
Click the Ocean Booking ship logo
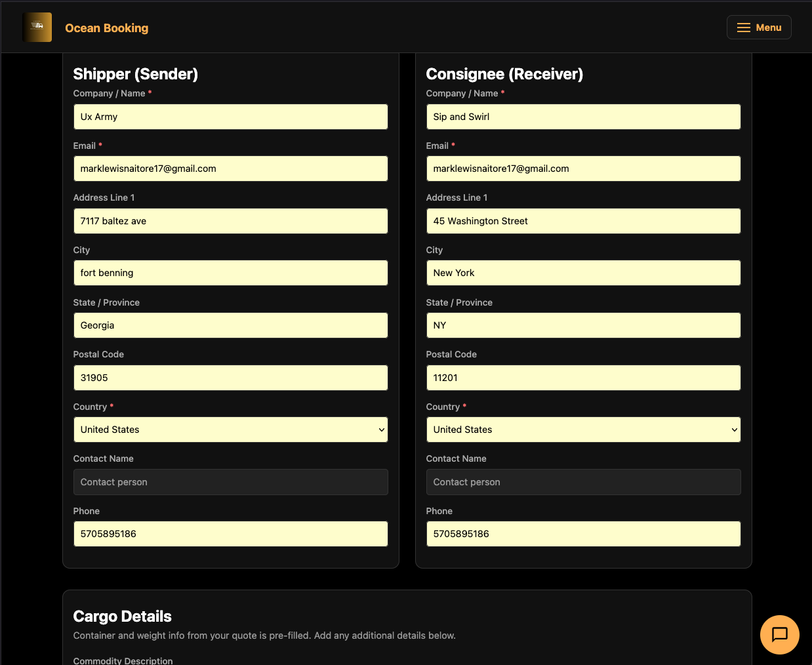[x=37, y=27]
